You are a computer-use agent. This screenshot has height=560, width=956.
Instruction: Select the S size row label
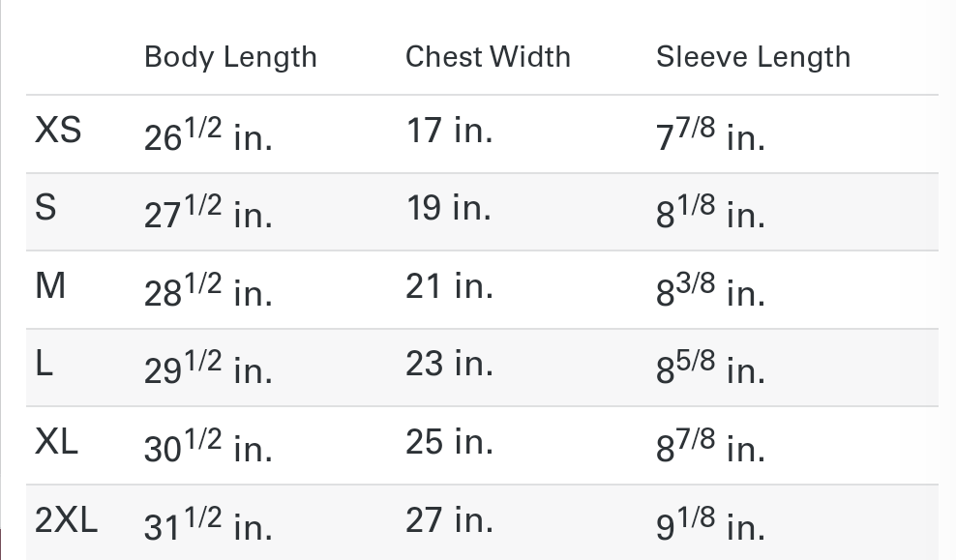(45, 208)
